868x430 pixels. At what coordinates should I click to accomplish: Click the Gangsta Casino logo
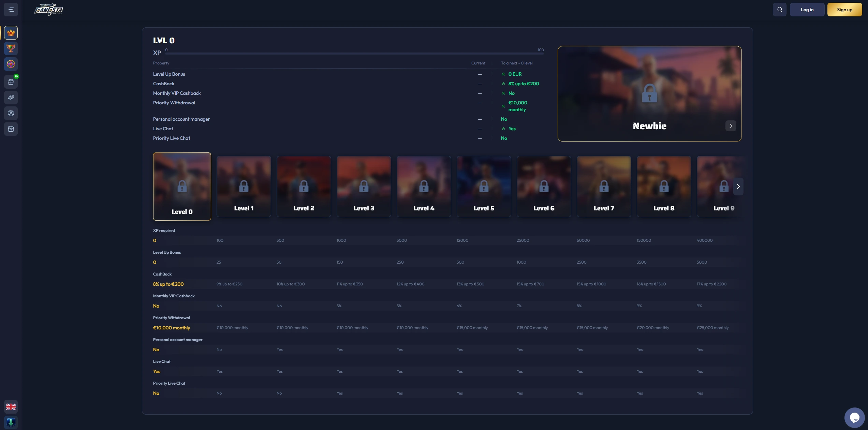[x=49, y=10]
